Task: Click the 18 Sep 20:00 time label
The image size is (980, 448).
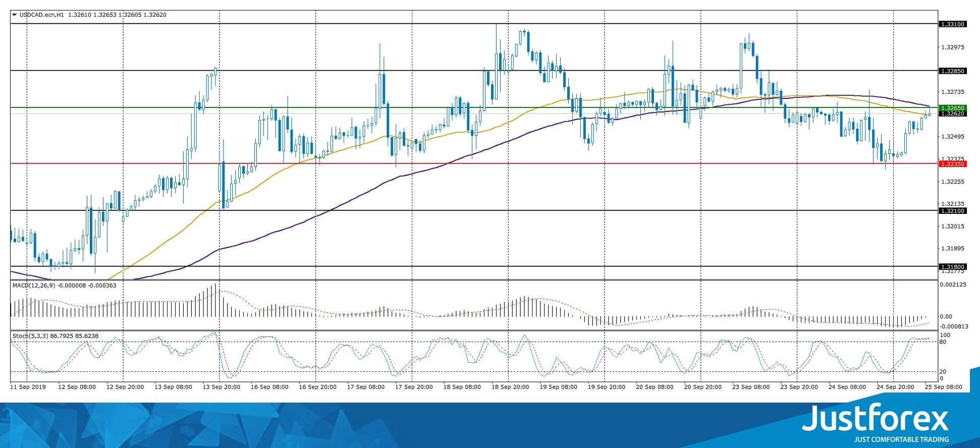Action: (x=511, y=387)
